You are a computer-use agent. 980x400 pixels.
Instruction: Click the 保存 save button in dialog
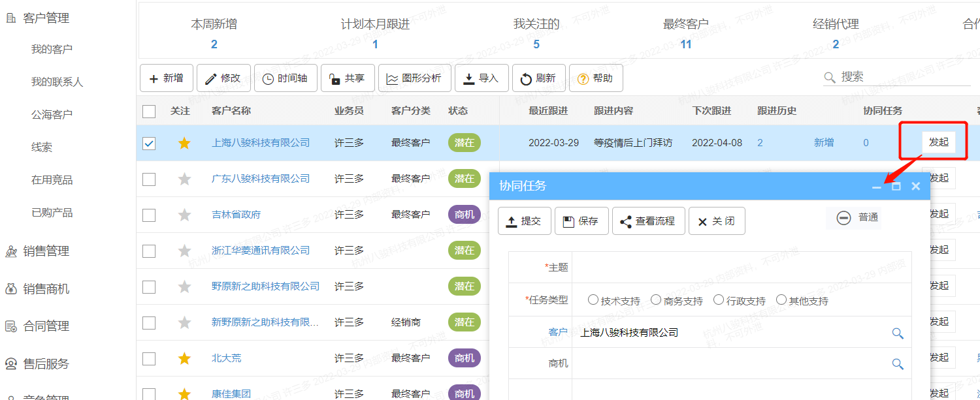pyautogui.click(x=581, y=221)
